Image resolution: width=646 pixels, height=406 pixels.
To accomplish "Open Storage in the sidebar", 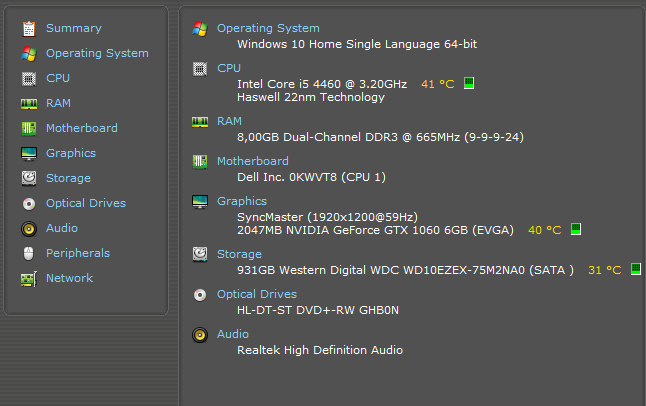I will tap(68, 178).
